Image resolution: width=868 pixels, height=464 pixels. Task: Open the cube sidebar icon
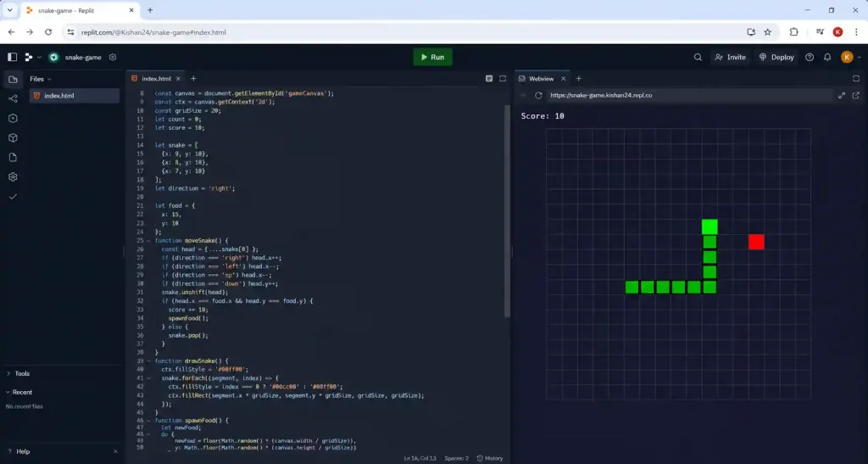pyautogui.click(x=13, y=138)
